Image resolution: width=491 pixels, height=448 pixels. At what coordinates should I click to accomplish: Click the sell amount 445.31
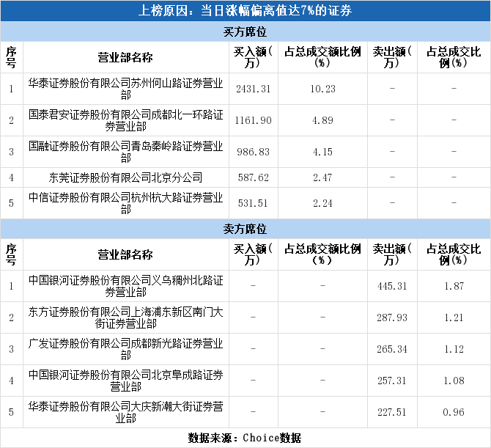pyautogui.click(x=392, y=286)
